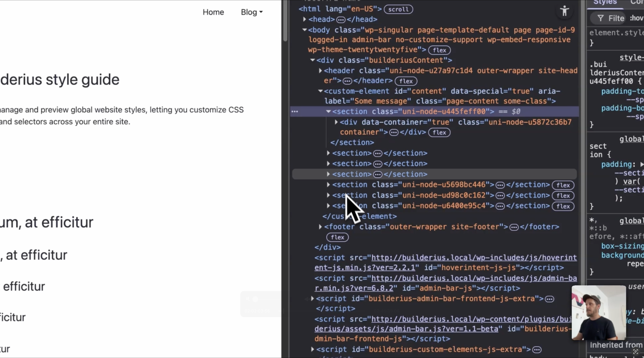Expand the footer site-footer node

tap(320, 227)
